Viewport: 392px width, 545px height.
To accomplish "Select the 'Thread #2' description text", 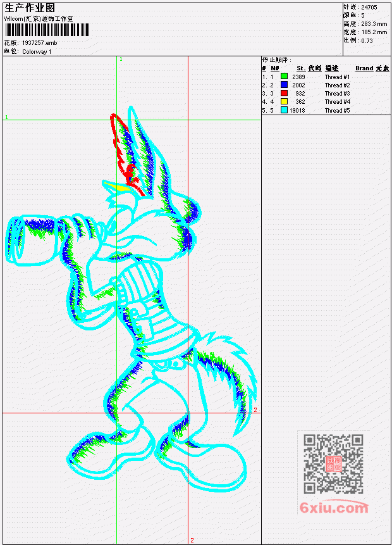I will coord(337,85).
